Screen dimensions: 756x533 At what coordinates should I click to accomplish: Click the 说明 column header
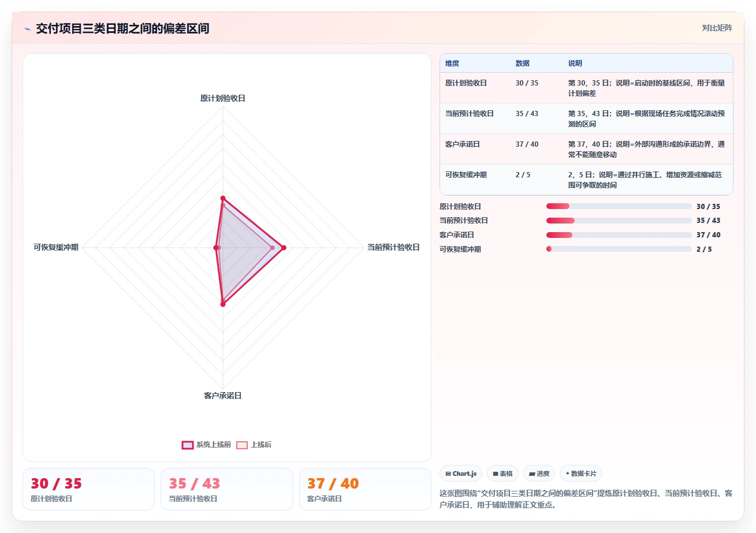click(575, 64)
